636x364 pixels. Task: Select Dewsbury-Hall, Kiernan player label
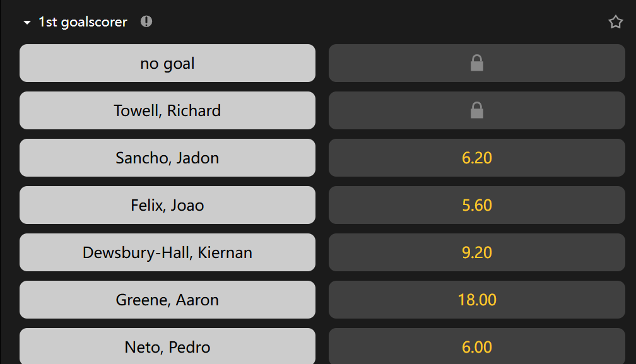point(167,252)
